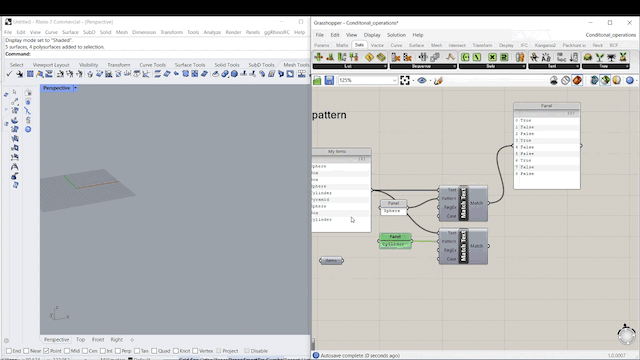Image resolution: width=640 pixels, height=360 pixels.
Task: Enable the Tan osnap checkbox
Action: pyautogui.click(x=137, y=351)
